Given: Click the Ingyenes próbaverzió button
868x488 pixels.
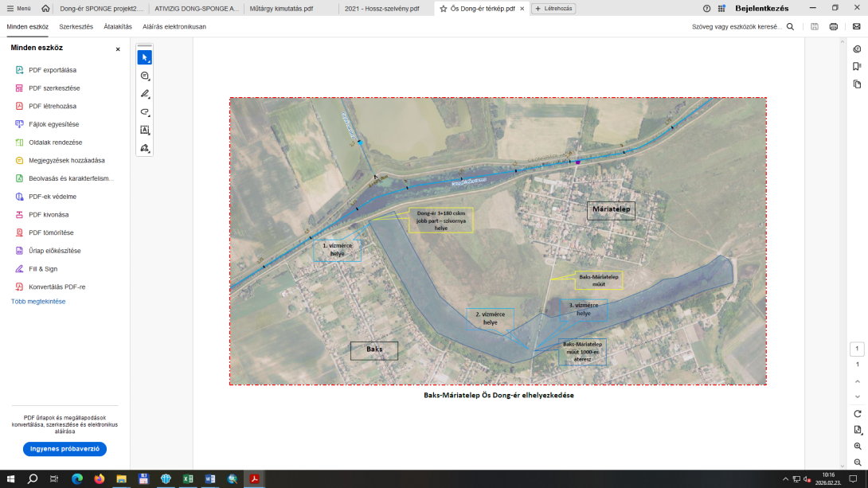Looking at the screenshot, I should pyautogui.click(x=65, y=449).
